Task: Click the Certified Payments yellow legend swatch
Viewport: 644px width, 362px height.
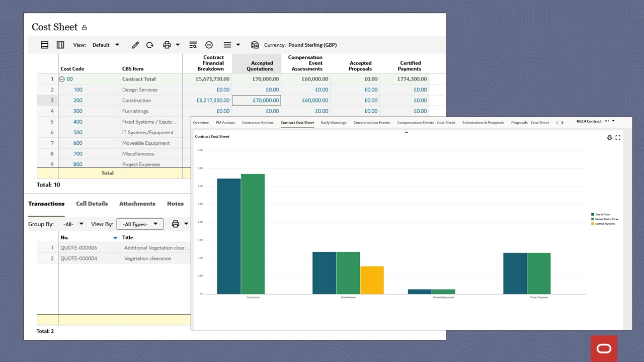Action: click(x=593, y=224)
